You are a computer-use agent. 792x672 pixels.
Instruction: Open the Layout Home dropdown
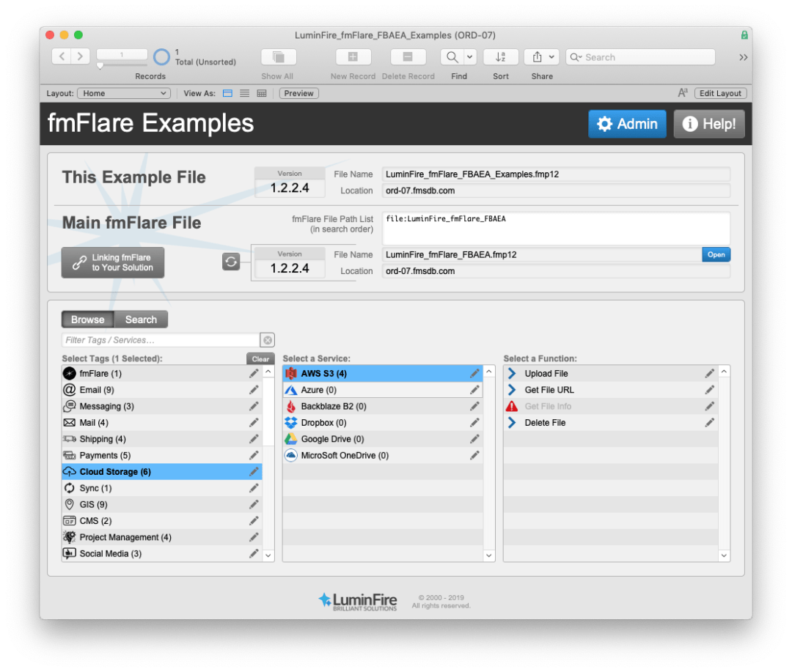123,93
